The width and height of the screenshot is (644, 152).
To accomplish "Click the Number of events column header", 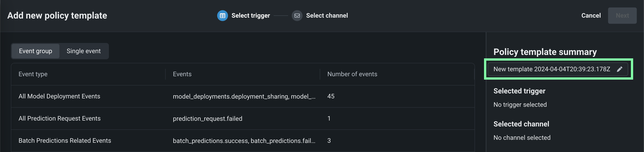I will pyautogui.click(x=352, y=74).
